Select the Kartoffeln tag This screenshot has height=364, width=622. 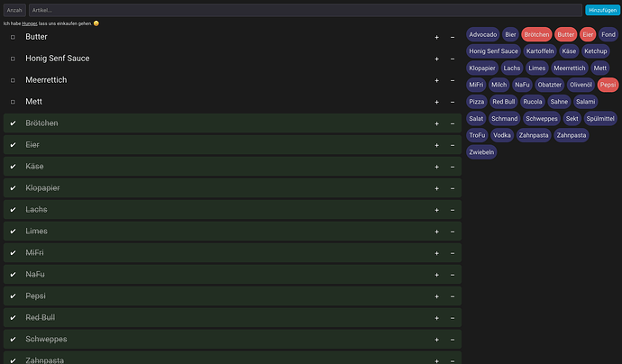point(540,51)
